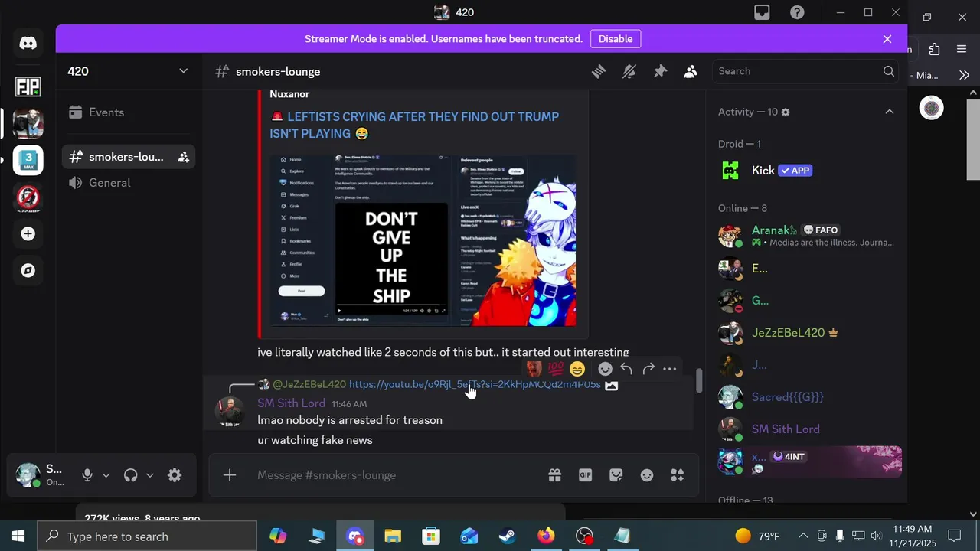Focus the Message #smokers-lounge input

click(x=398, y=475)
